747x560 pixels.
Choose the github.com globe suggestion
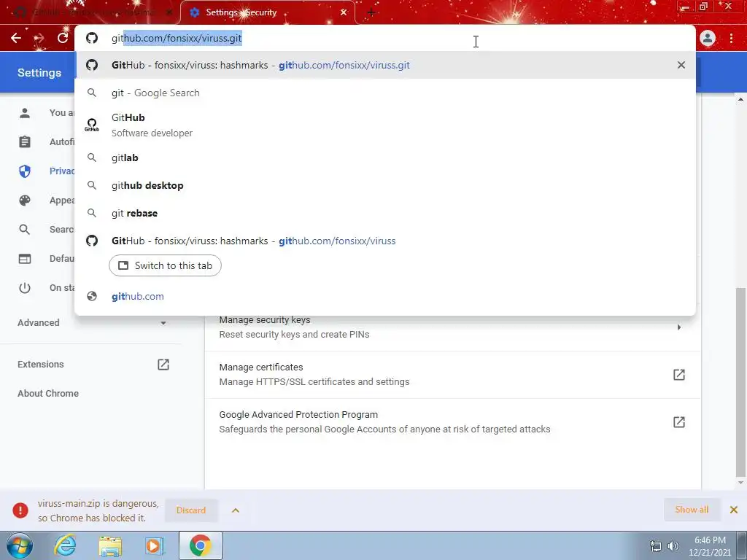click(385, 296)
